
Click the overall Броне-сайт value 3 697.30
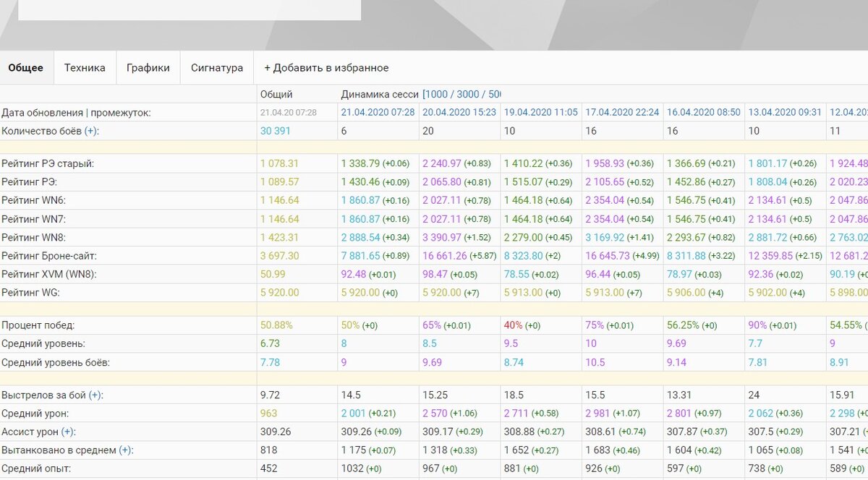280,255
